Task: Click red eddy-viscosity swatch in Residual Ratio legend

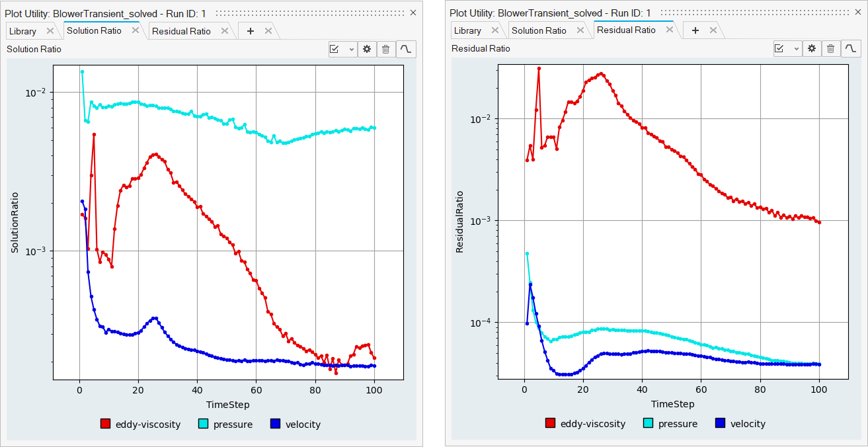Action: (550, 424)
